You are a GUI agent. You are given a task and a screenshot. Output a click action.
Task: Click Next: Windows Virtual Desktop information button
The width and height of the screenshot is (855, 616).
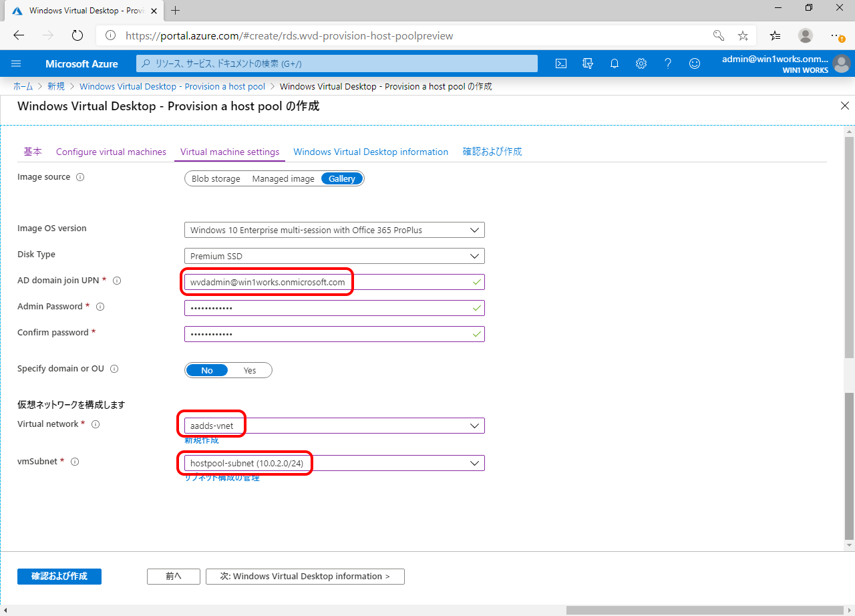305,576
